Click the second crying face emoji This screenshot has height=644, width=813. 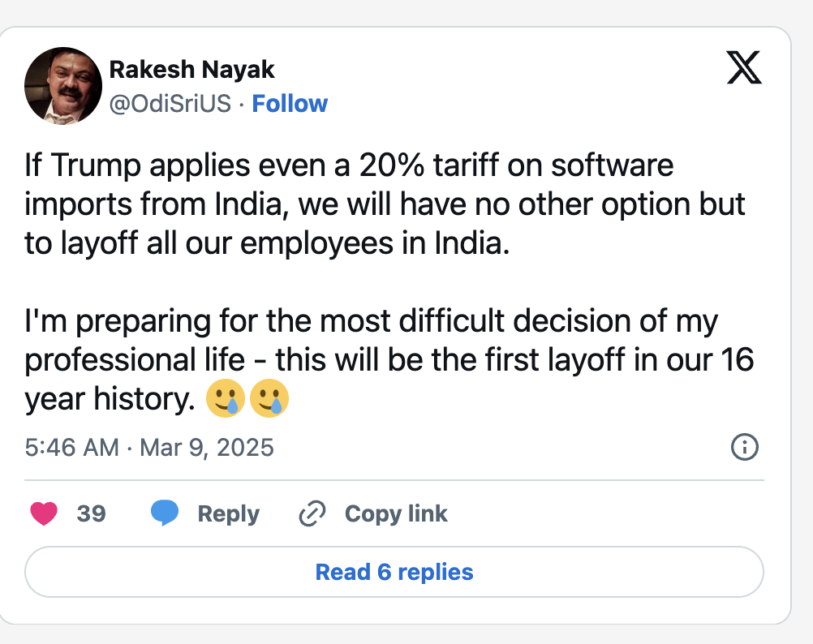[269, 400]
